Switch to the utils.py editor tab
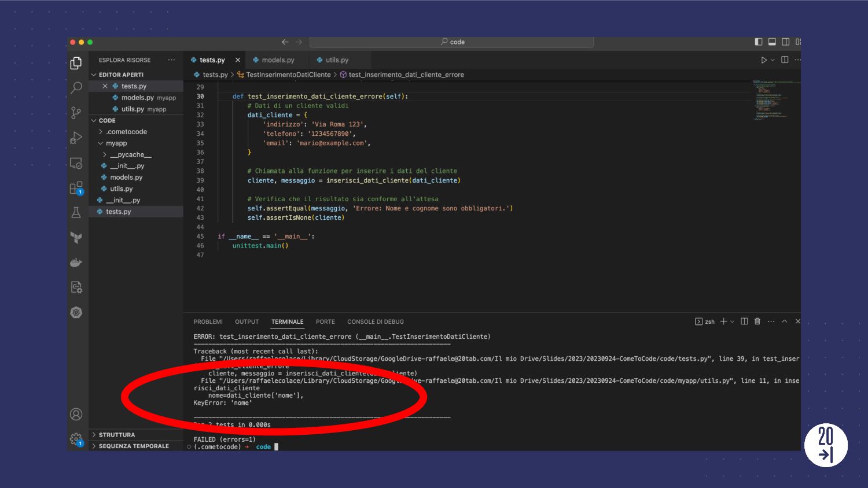 337,60
